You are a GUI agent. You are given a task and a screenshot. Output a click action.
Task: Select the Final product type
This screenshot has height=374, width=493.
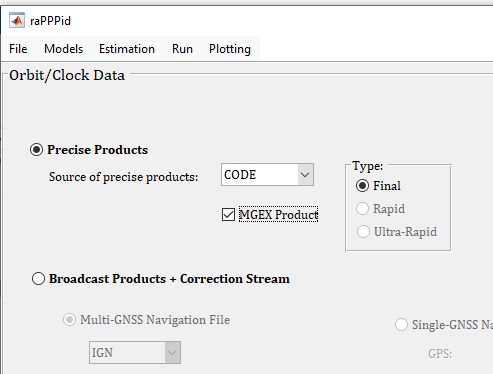pyautogui.click(x=362, y=186)
